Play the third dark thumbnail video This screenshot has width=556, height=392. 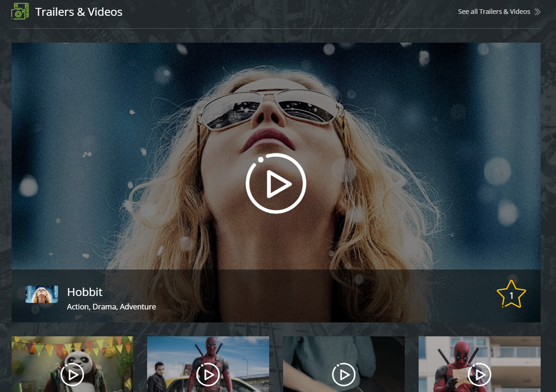click(343, 374)
